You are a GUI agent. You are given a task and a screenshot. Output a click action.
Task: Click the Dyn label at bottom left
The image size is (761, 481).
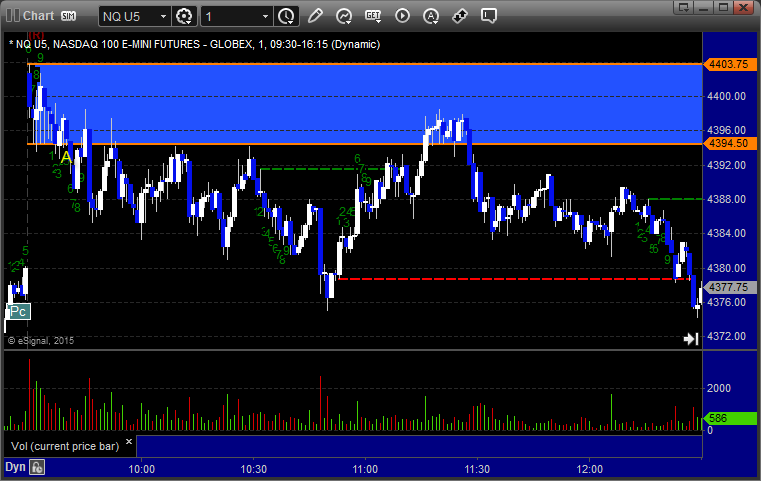coord(15,467)
